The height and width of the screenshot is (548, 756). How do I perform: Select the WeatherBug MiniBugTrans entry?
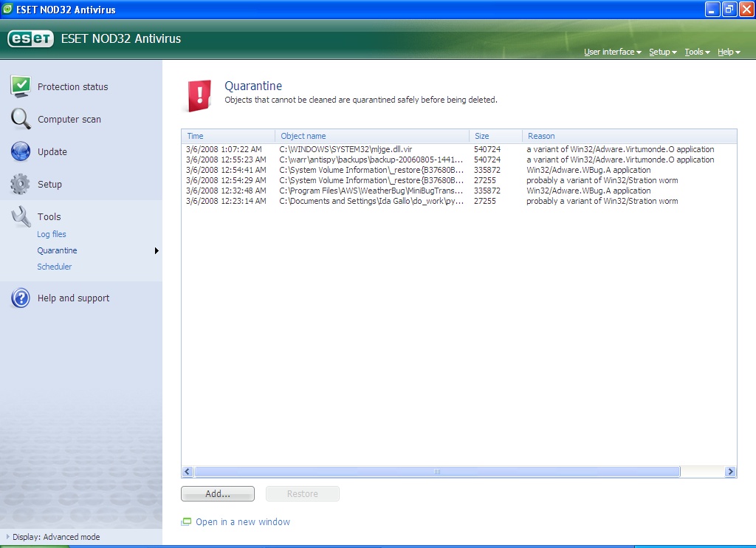point(459,191)
